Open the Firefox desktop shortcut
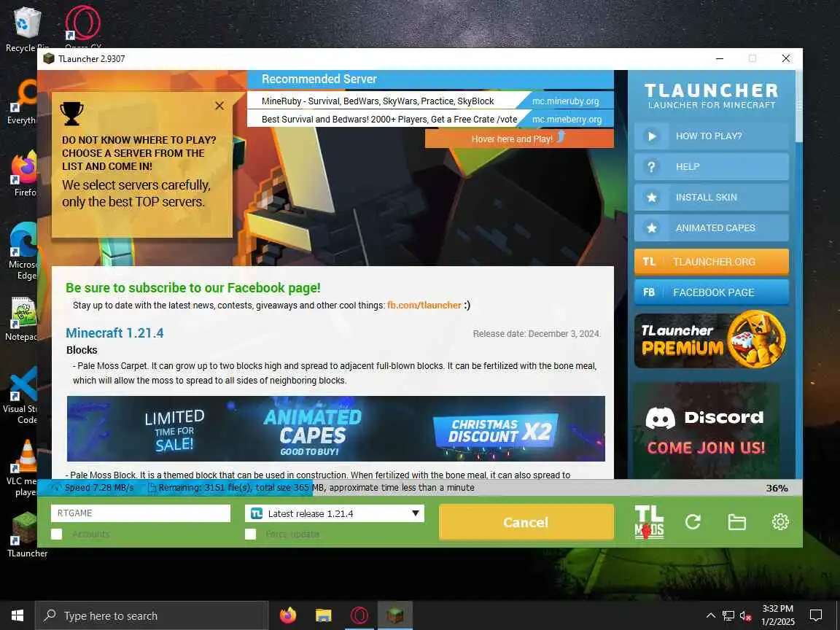Screen dimensions: 840x630 [24, 174]
